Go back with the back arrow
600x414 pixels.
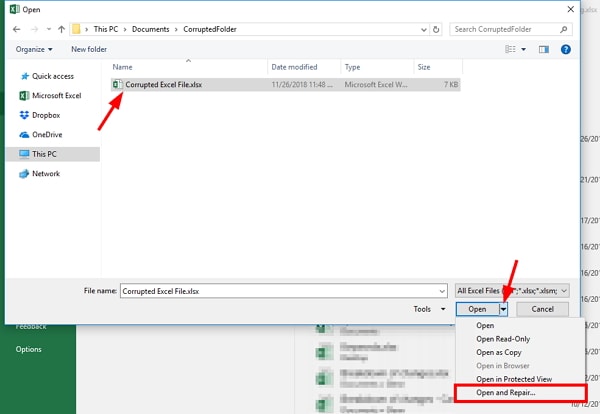(x=16, y=29)
